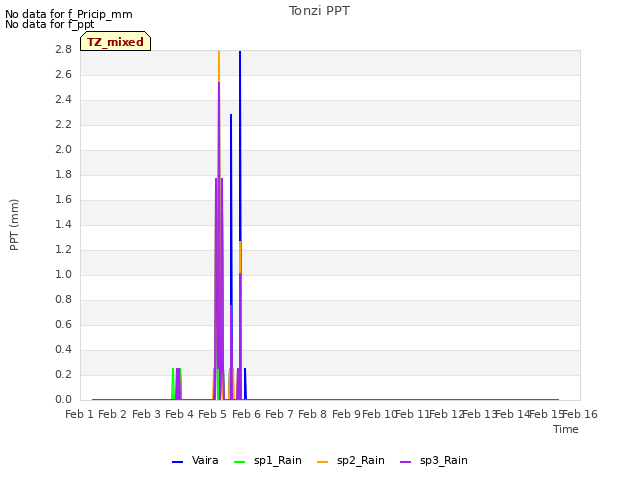
Task: Click the Feb 6 x-axis tick label
Action: point(246,414)
